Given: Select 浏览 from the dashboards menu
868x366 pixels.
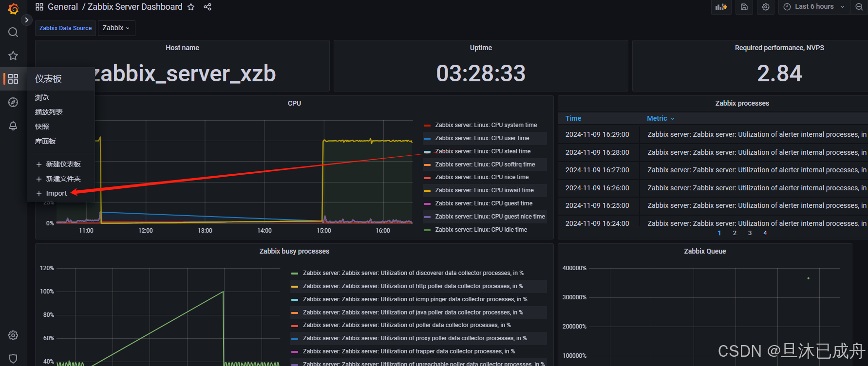Looking at the screenshot, I should tap(42, 97).
